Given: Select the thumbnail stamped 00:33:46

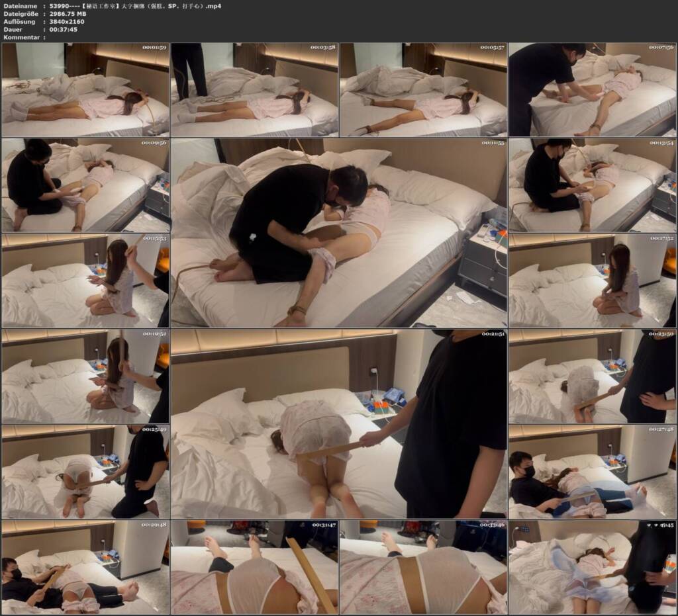Looking at the screenshot, I should 423,567.
